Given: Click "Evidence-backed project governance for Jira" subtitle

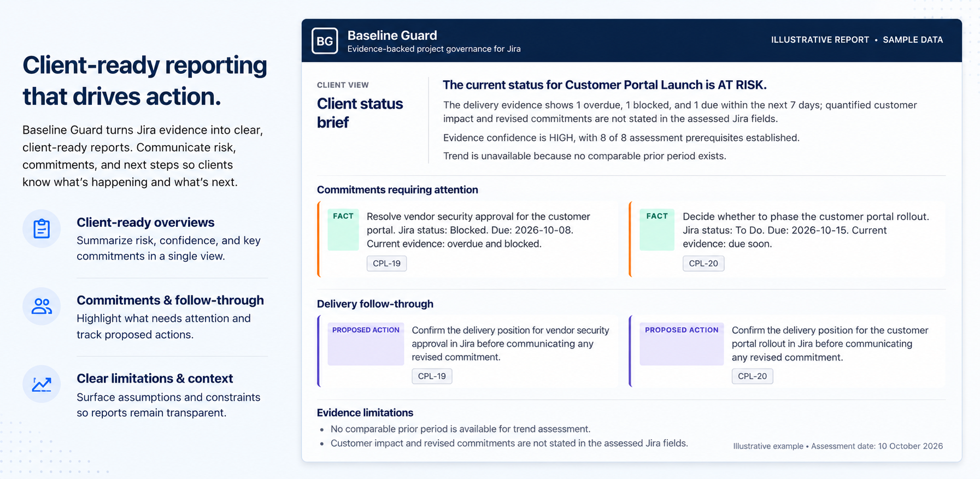Looking at the screenshot, I should click(x=434, y=49).
